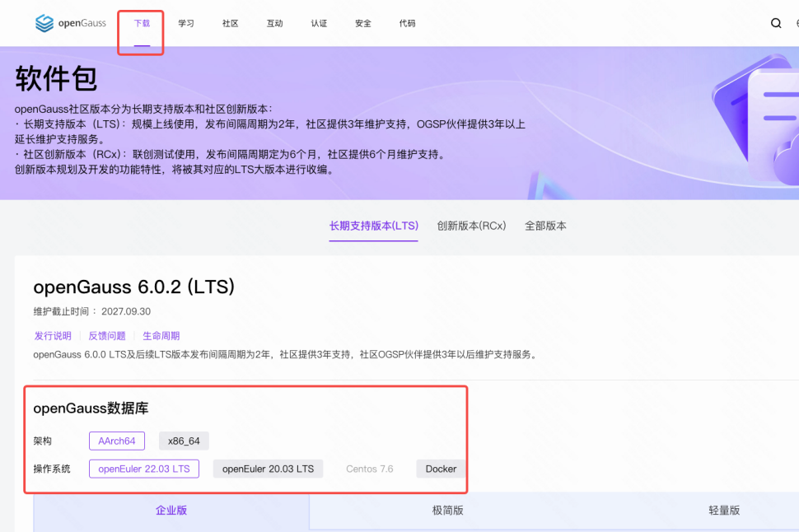
Task: Select Centos 7.6 operating system
Action: 370,469
